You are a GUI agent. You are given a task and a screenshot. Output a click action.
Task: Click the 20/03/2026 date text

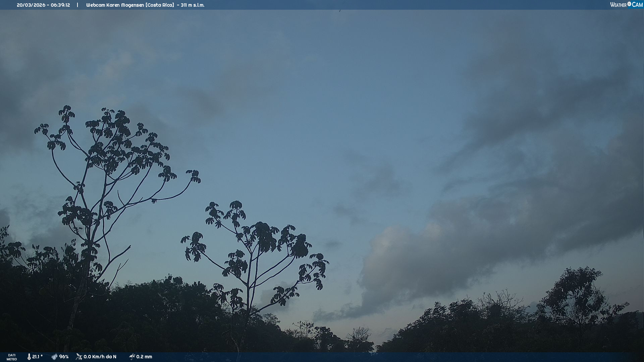[x=31, y=5]
